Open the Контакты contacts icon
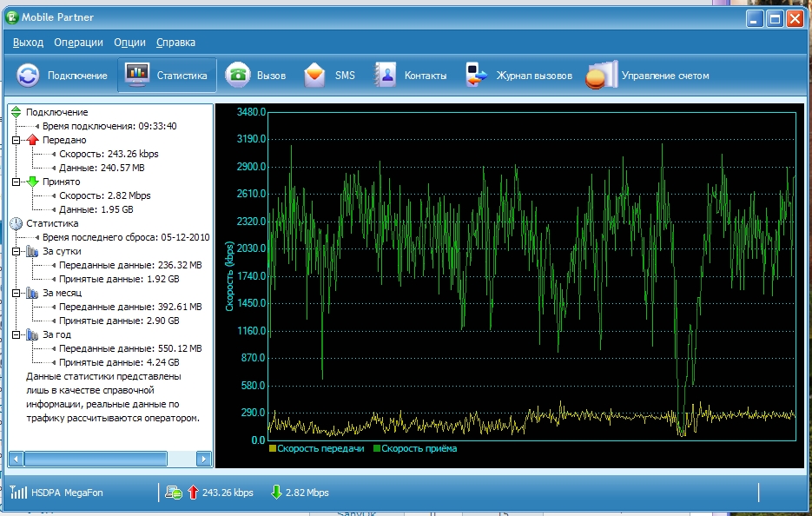The image size is (812, 516). (x=386, y=75)
